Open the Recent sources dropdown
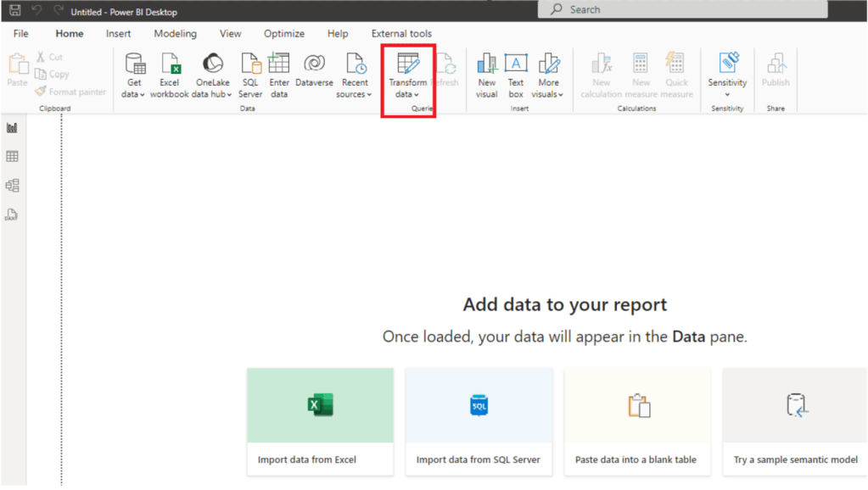868x490 pixels. click(354, 94)
